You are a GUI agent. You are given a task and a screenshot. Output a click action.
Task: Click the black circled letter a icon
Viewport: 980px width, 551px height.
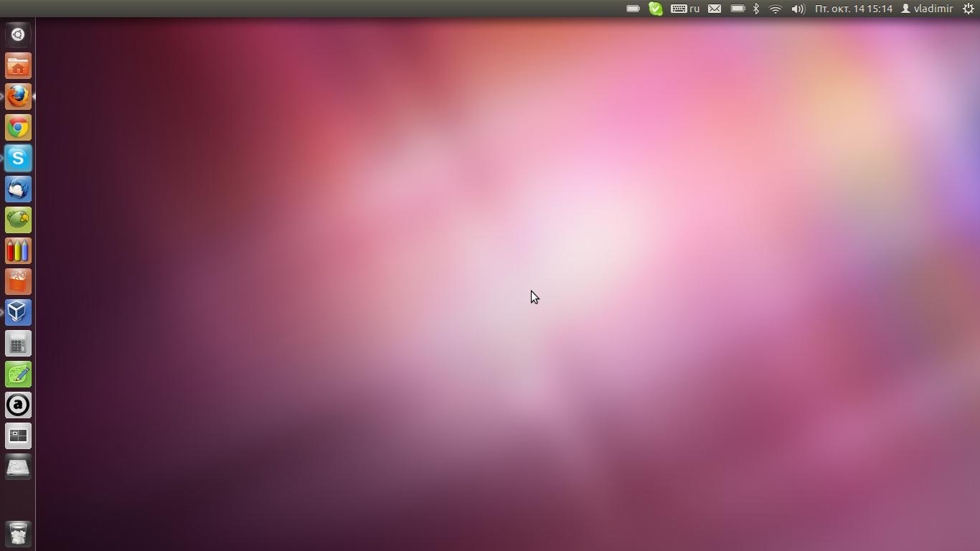coord(18,405)
